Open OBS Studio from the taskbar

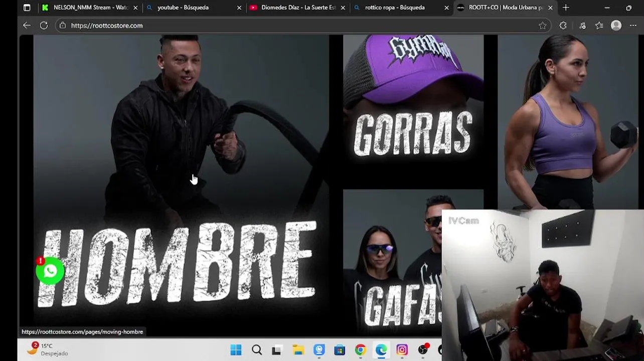(x=423, y=350)
